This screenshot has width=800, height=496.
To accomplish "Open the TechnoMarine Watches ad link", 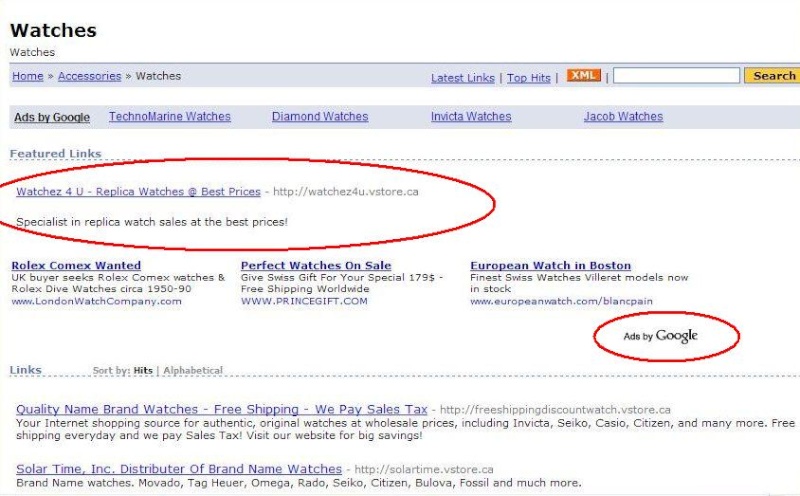I will pyautogui.click(x=170, y=116).
